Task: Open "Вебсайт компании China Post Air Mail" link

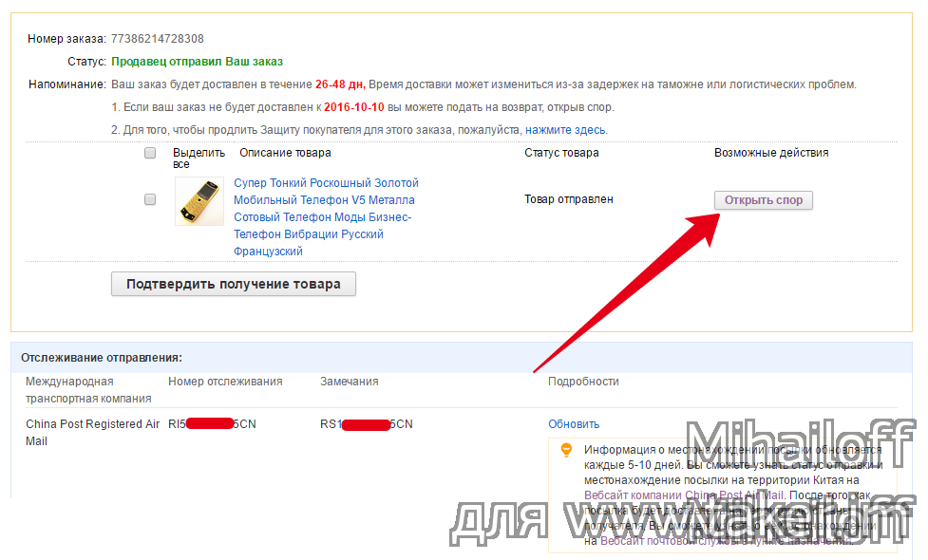Action: (684, 495)
